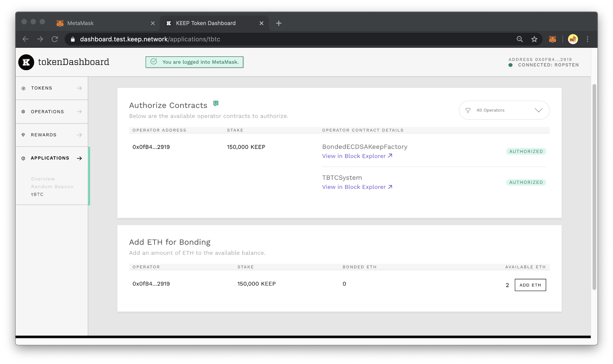Click the check icon in MetaMask login banner
Image resolution: width=613 pixels, height=364 pixels.
coord(154,62)
